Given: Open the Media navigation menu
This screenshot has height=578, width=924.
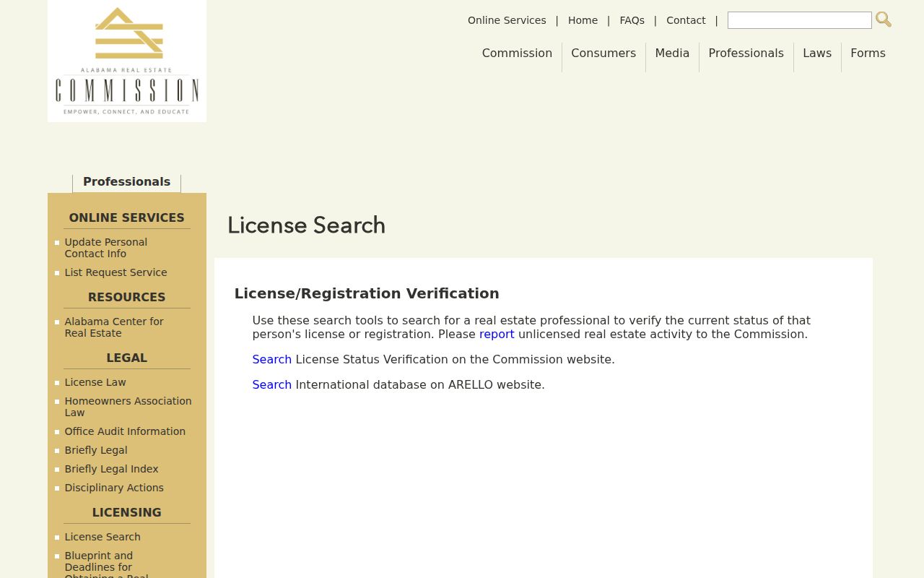Looking at the screenshot, I should click(x=672, y=53).
